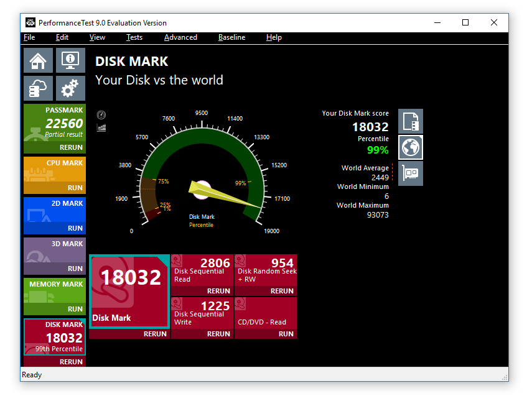Switch to the small chart view icon
532x396 pixels.
point(101,127)
